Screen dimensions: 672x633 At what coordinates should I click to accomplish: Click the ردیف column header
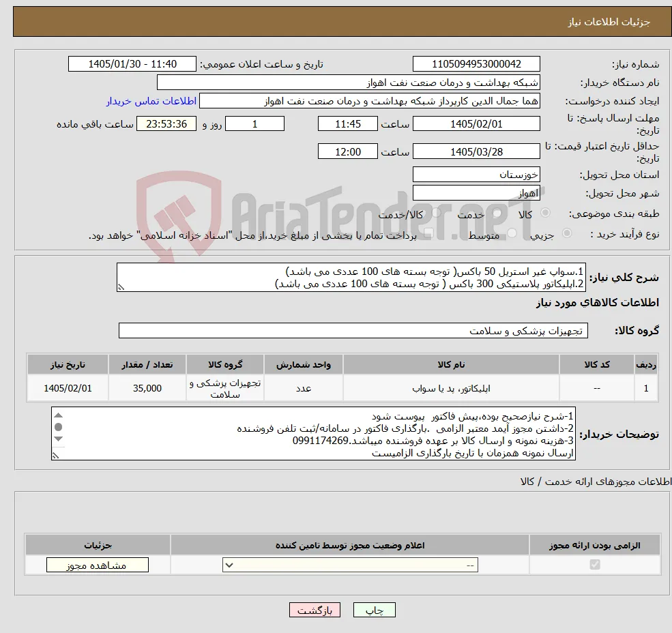(646, 365)
